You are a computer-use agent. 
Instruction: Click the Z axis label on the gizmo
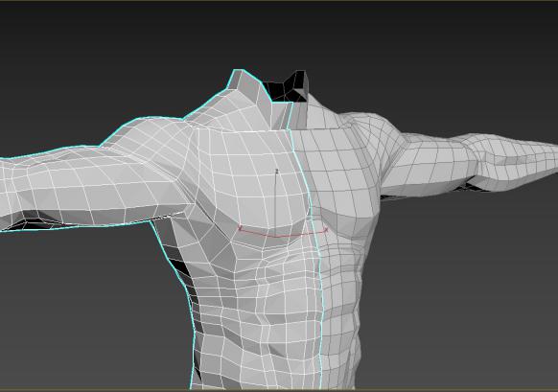tap(277, 172)
